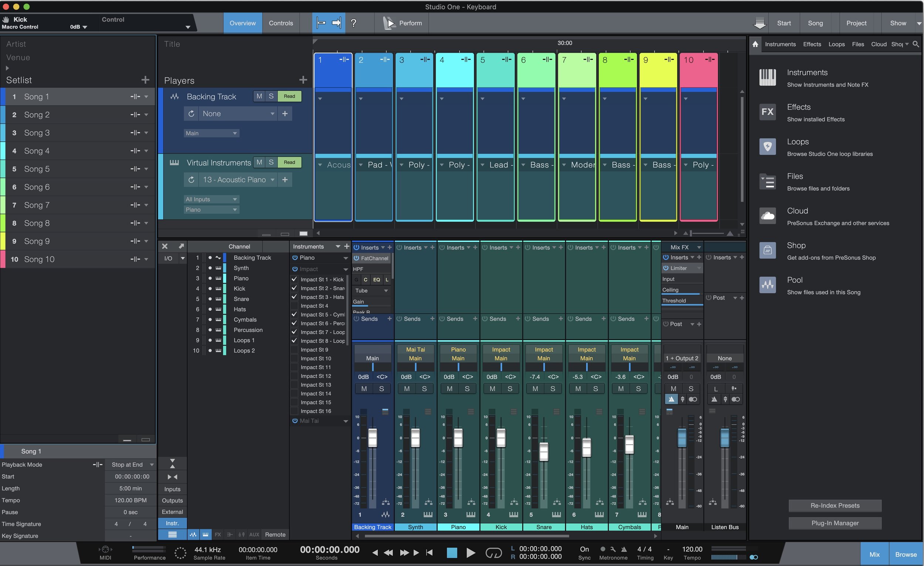Click the Re-Index Presets button
The image size is (924, 566).
click(x=835, y=505)
